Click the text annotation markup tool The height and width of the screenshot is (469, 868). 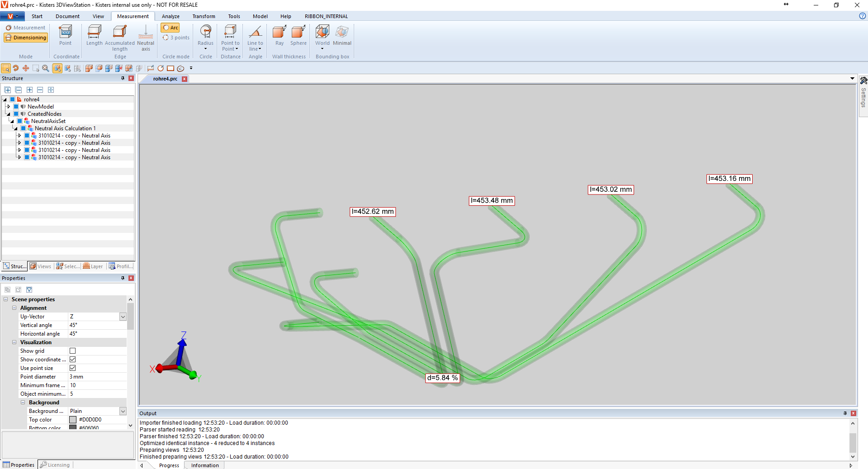point(151,68)
